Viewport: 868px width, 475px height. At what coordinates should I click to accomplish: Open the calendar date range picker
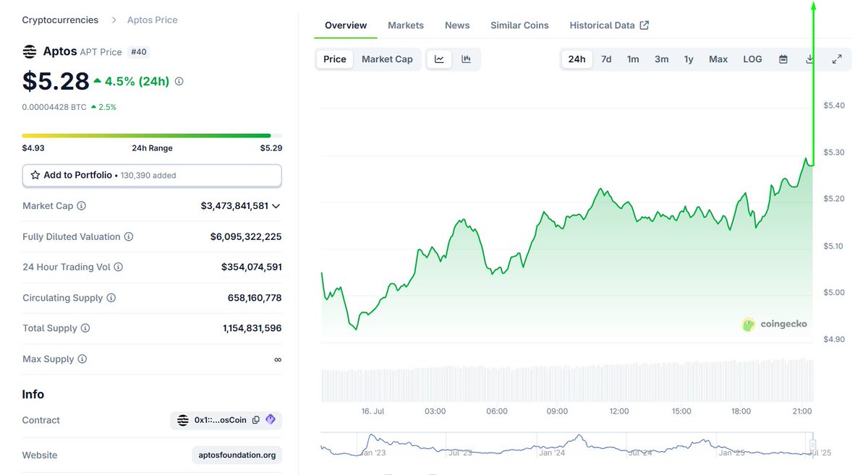click(783, 59)
